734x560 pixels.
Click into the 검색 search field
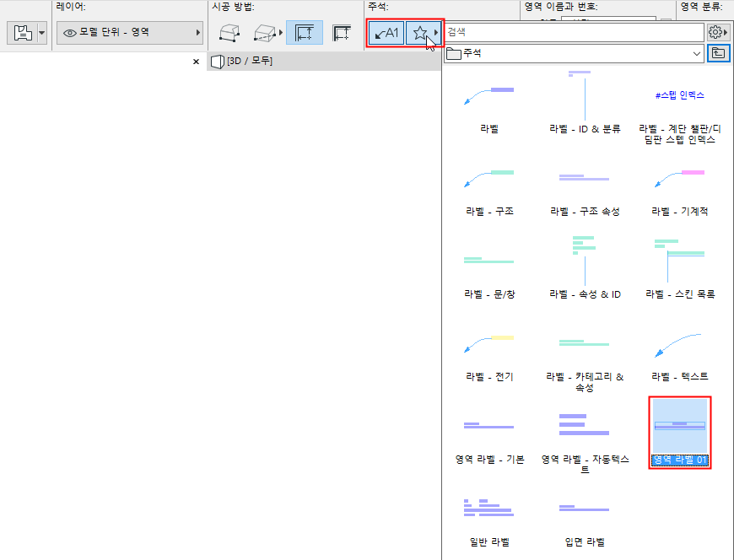point(574,32)
